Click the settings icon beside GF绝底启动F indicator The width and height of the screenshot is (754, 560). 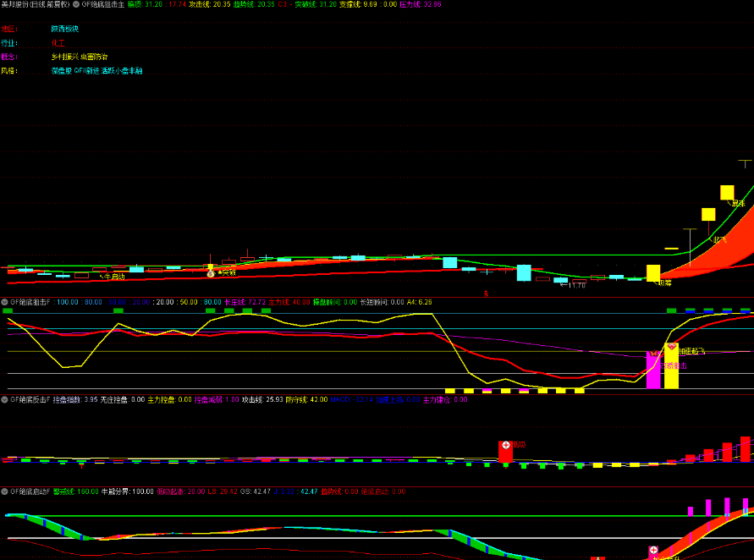pos(4,491)
